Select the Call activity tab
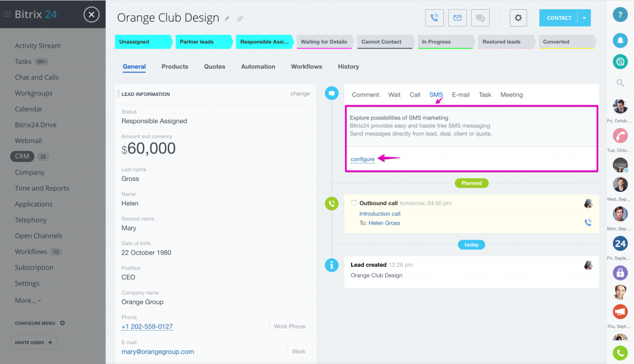This screenshot has width=634, height=364. coord(415,95)
